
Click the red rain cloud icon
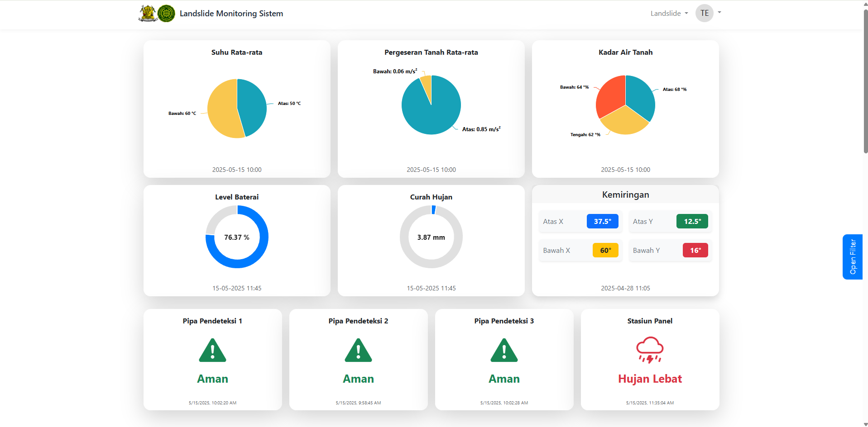coord(650,350)
